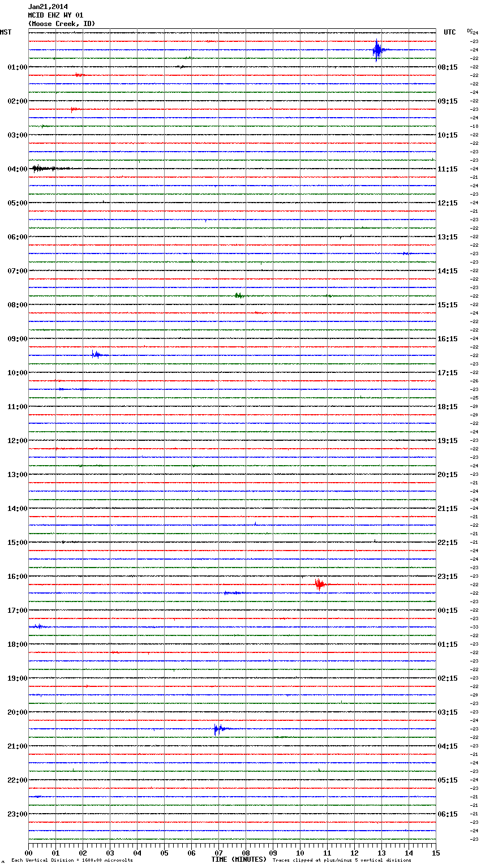Screen dimensions: 481x868
Task: Click the '15:15' UTC time label
Action: 448,304
